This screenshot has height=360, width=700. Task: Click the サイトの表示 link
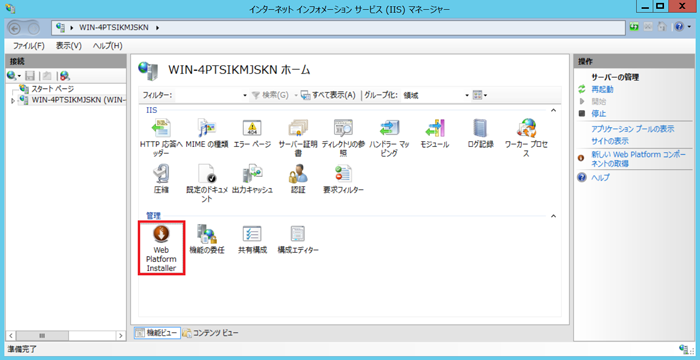click(x=610, y=141)
